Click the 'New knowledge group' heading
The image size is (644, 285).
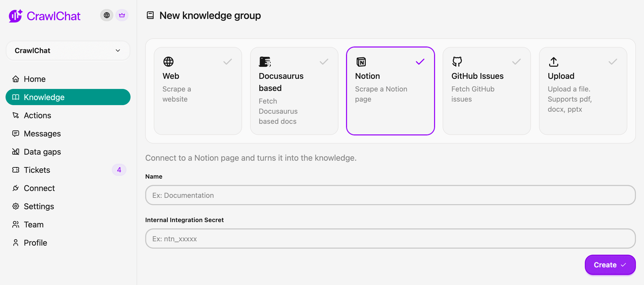[x=210, y=15]
